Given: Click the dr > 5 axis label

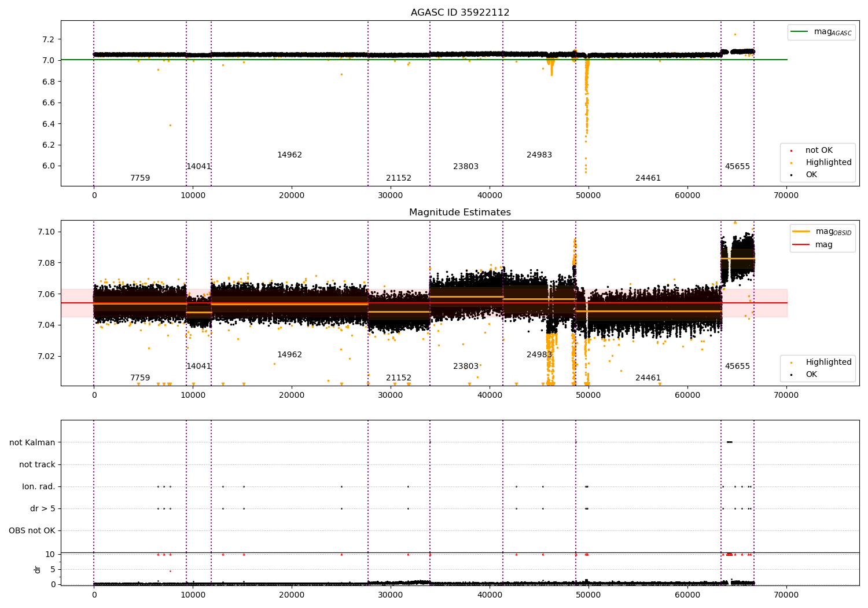Looking at the screenshot, I should 43,509.
